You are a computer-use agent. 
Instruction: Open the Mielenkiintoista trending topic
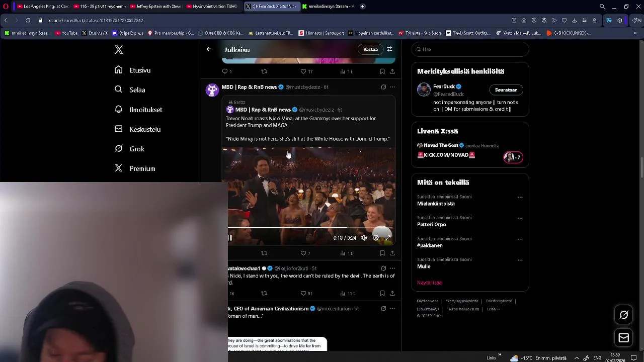click(x=436, y=204)
